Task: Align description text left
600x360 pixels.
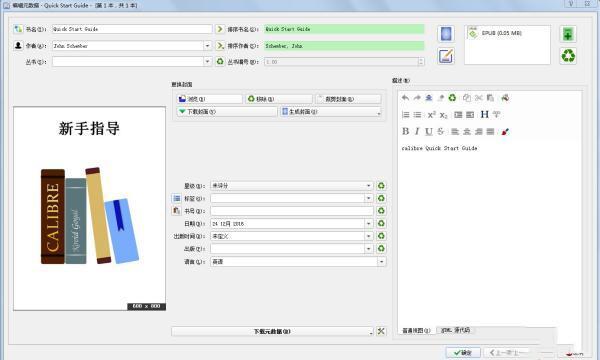Action: click(x=455, y=132)
